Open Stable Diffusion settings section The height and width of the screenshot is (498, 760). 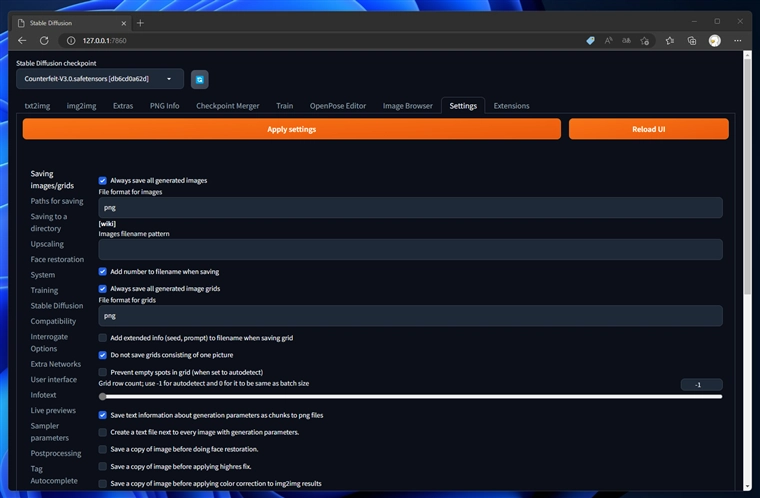pyautogui.click(x=57, y=305)
